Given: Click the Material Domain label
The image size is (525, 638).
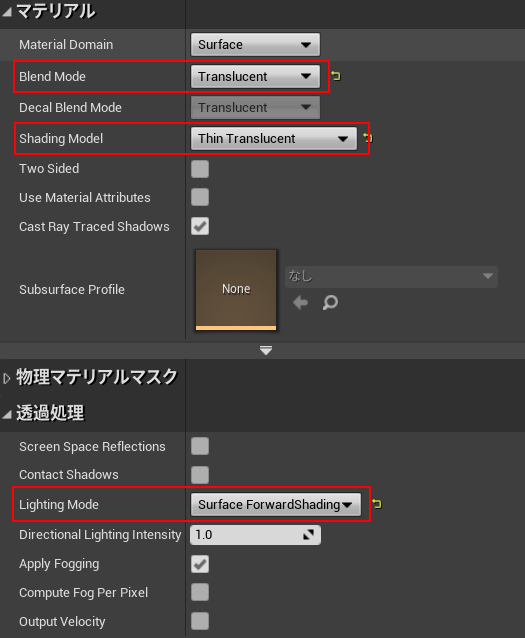Looking at the screenshot, I should (66, 44).
